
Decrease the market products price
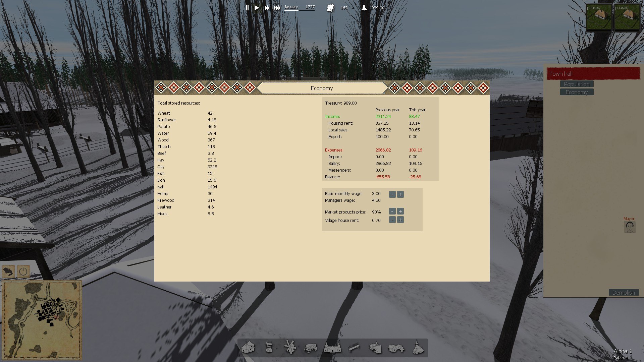click(x=392, y=211)
